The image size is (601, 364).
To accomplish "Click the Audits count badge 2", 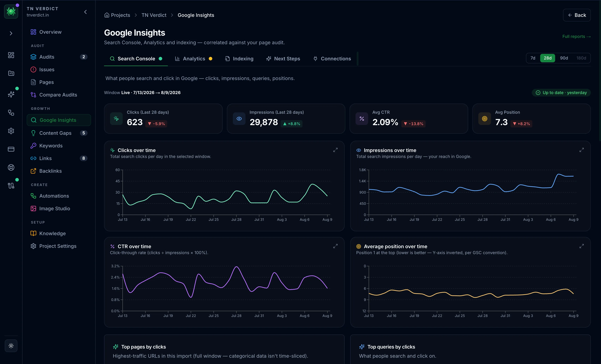I will pos(84,57).
